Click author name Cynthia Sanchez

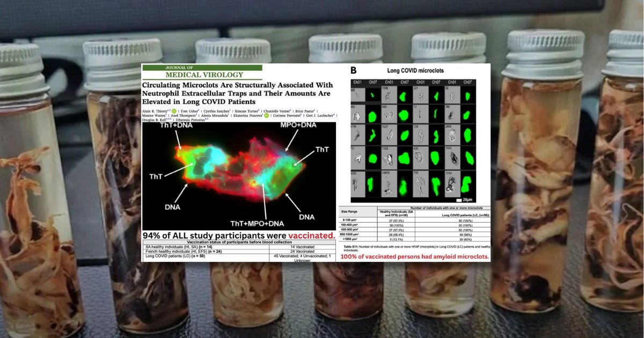[x=217, y=111]
